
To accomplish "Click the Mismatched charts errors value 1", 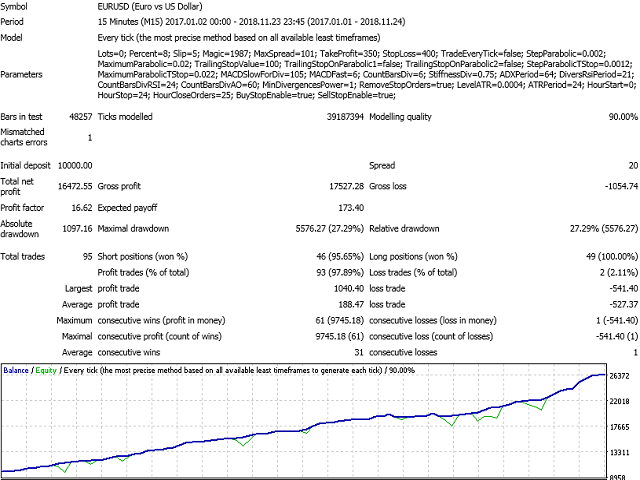I will pyautogui.click(x=90, y=138).
